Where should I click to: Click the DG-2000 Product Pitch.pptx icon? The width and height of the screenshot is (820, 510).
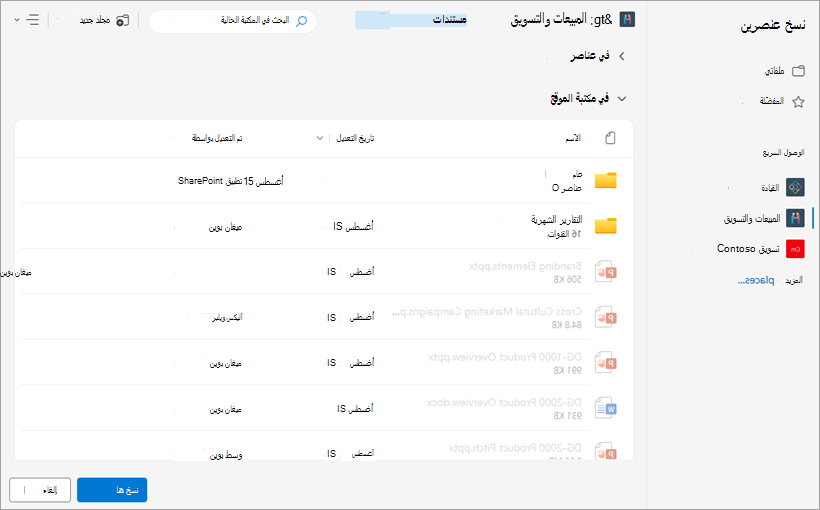606,451
